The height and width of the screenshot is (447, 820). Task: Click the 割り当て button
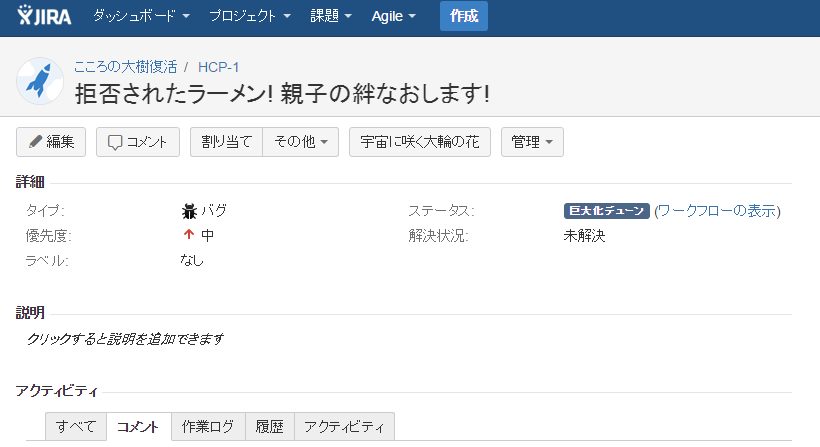tap(226, 142)
